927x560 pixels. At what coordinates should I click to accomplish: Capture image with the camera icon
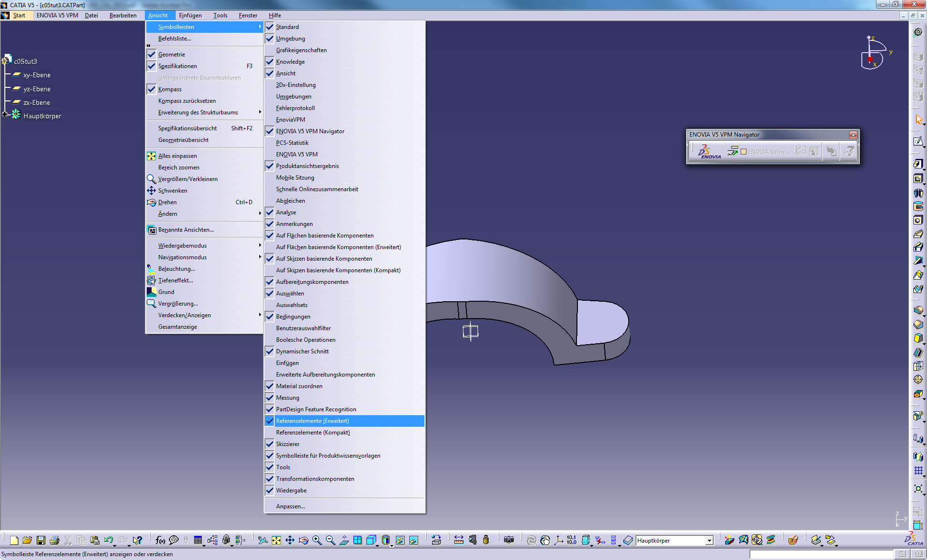coord(509,540)
